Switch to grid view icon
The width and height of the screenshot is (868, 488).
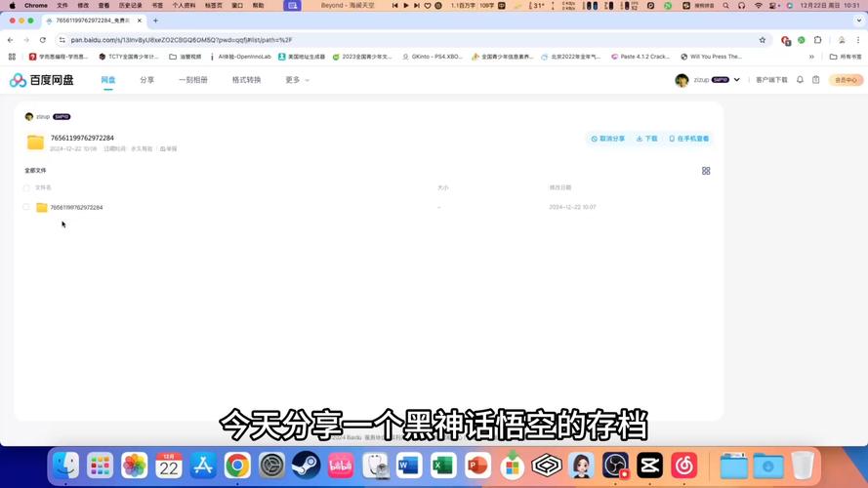tap(706, 171)
